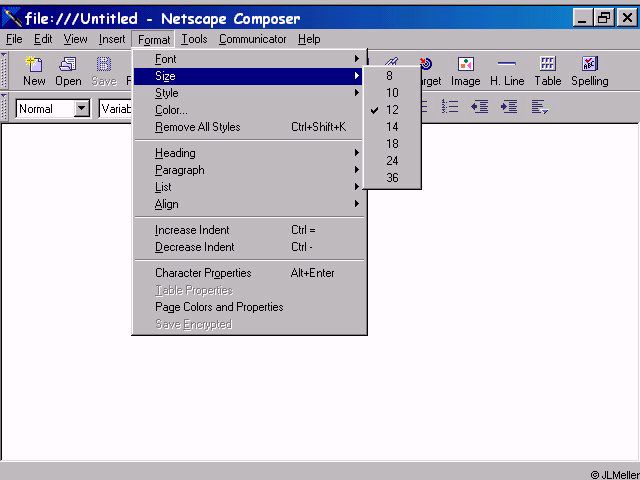Viewport: 640px width, 480px height.
Task: Minimize the Netscape Composer window
Action: (582, 18)
